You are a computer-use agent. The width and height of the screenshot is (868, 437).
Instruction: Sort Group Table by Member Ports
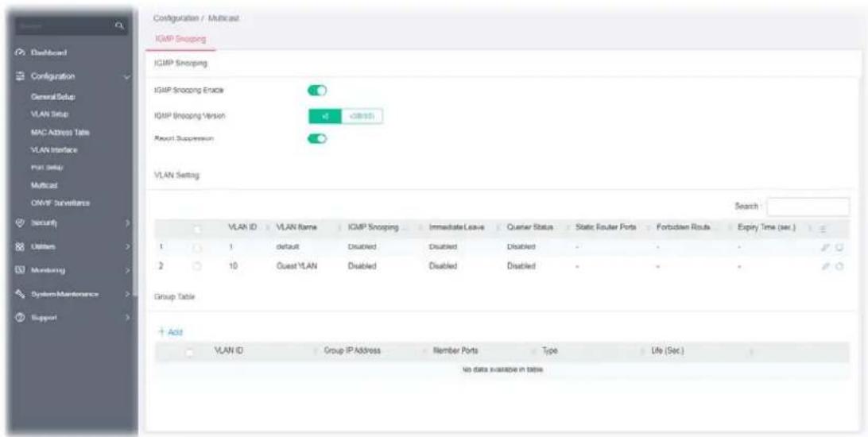[456, 352]
